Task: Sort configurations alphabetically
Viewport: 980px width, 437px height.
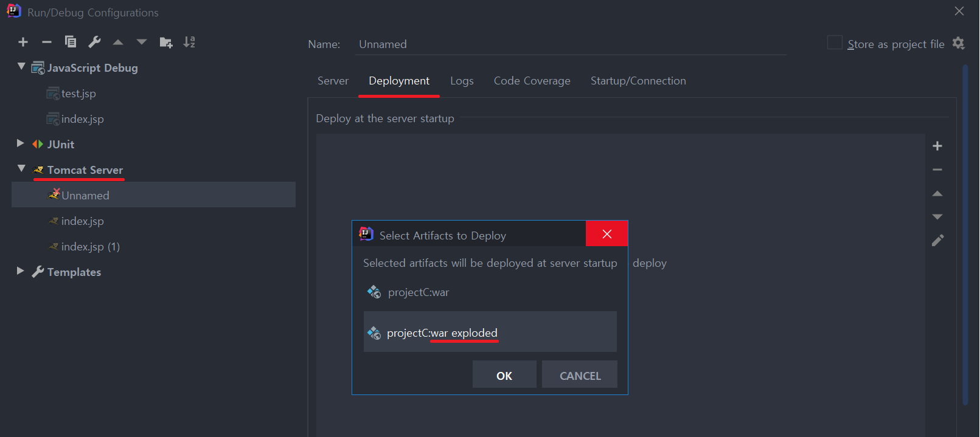Action: (x=189, y=42)
